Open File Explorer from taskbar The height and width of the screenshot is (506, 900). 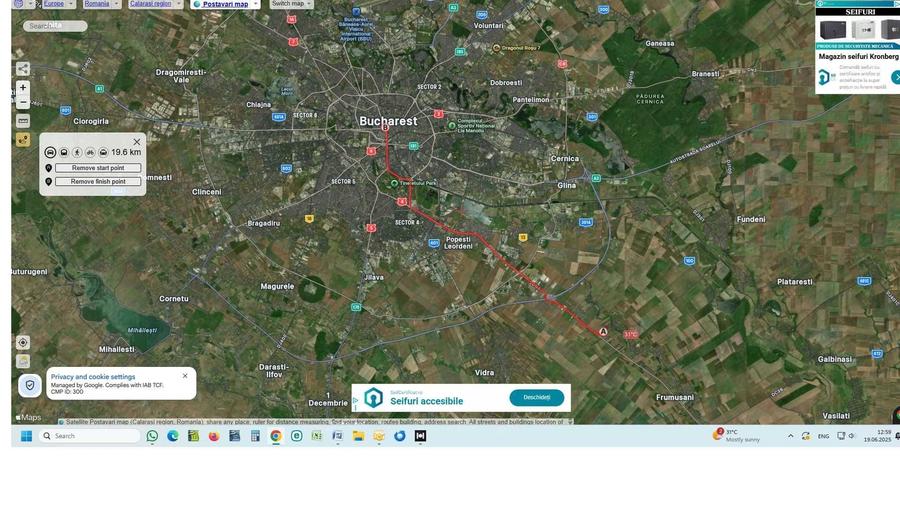358,436
